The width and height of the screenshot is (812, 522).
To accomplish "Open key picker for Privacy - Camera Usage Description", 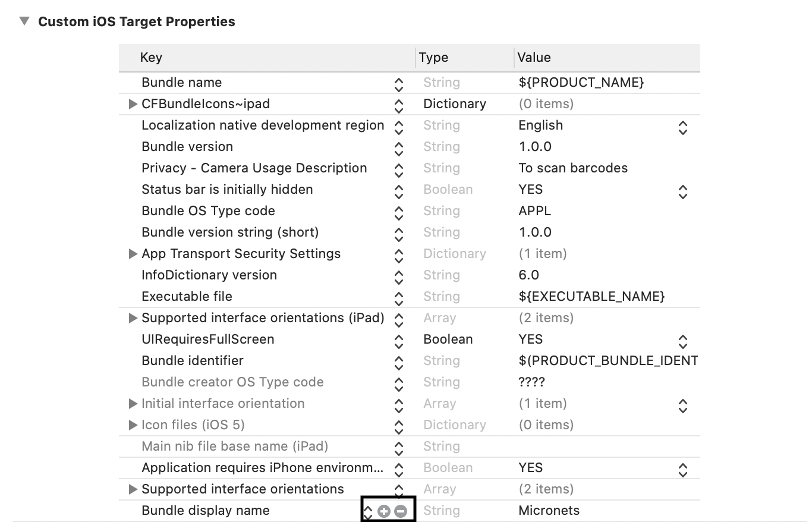I will point(399,170).
